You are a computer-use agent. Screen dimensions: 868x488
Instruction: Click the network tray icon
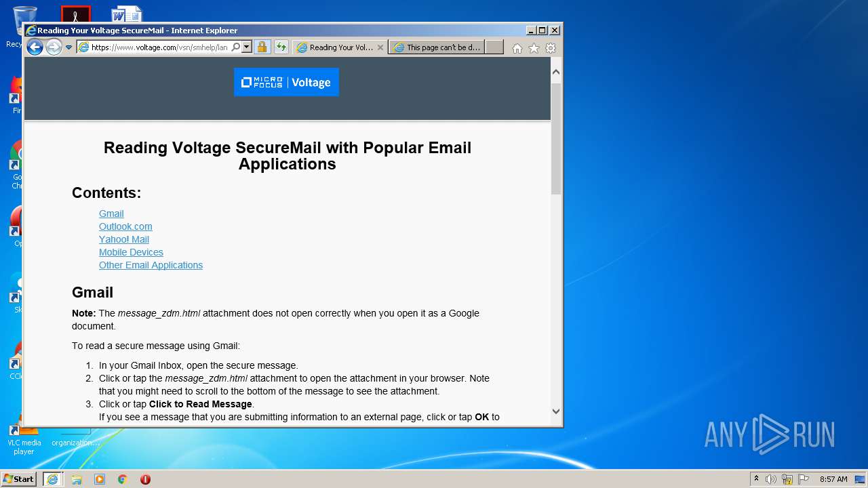tap(787, 479)
